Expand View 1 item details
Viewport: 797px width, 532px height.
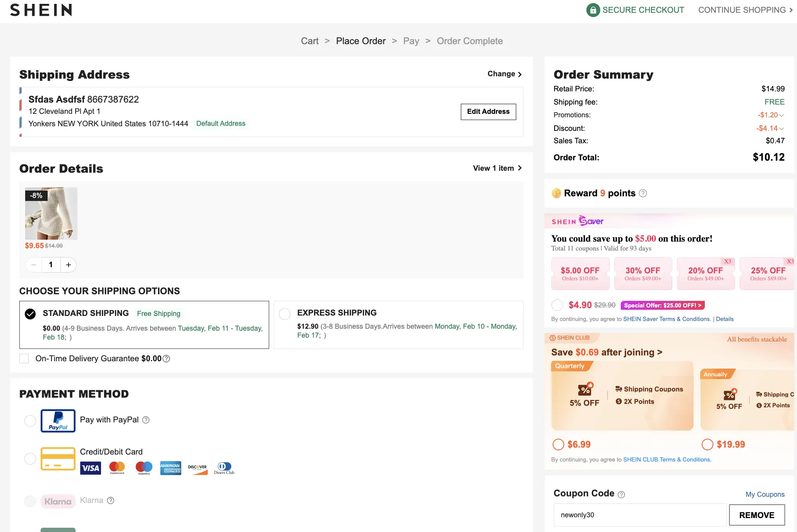click(x=497, y=168)
